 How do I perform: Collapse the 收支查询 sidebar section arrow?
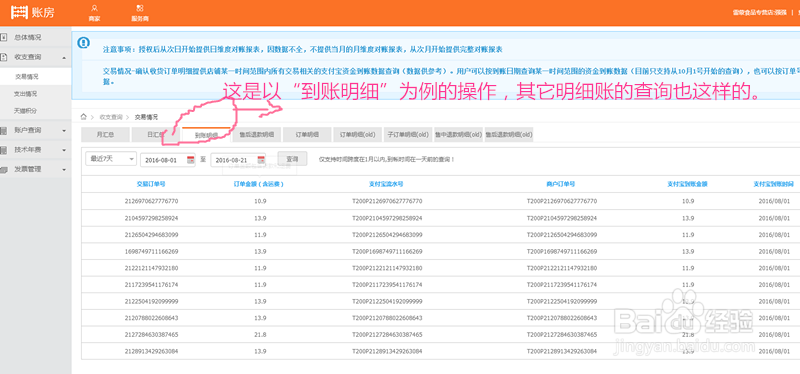coord(64,58)
